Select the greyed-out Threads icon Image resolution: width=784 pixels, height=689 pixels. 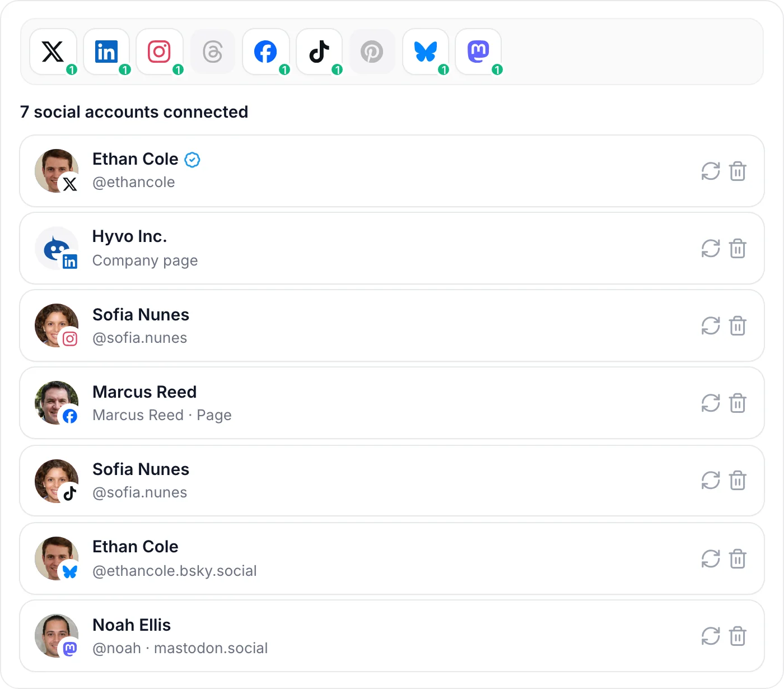pyautogui.click(x=213, y=52)
